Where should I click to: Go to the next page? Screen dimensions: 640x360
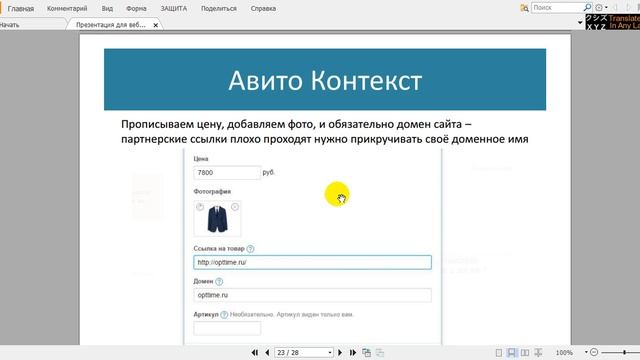[340, 352]
